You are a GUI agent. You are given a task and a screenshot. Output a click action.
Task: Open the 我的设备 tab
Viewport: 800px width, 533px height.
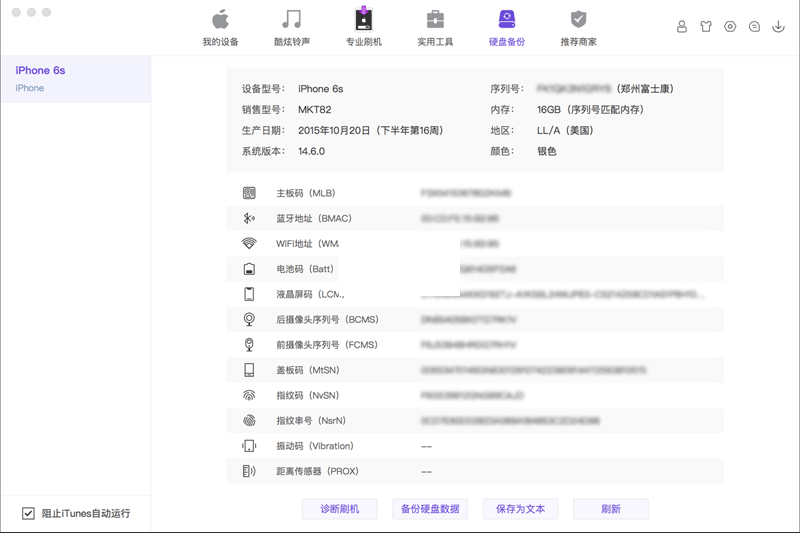(x=220, y=28)
